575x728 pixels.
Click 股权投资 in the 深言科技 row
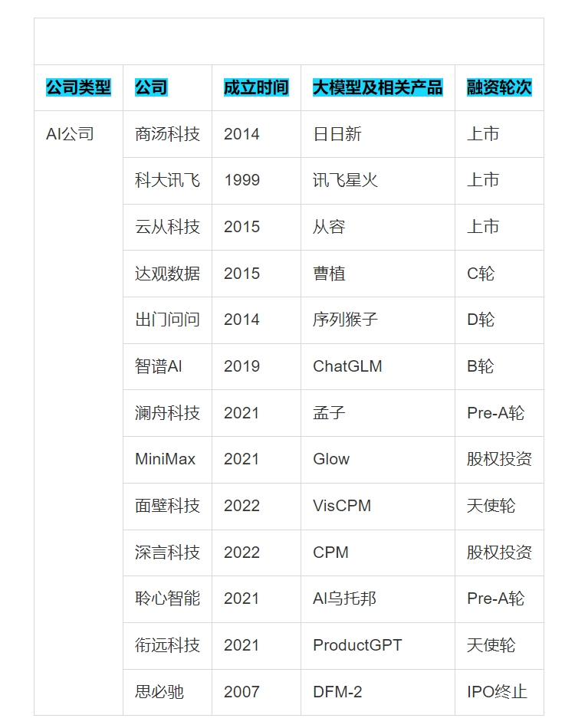499,553
